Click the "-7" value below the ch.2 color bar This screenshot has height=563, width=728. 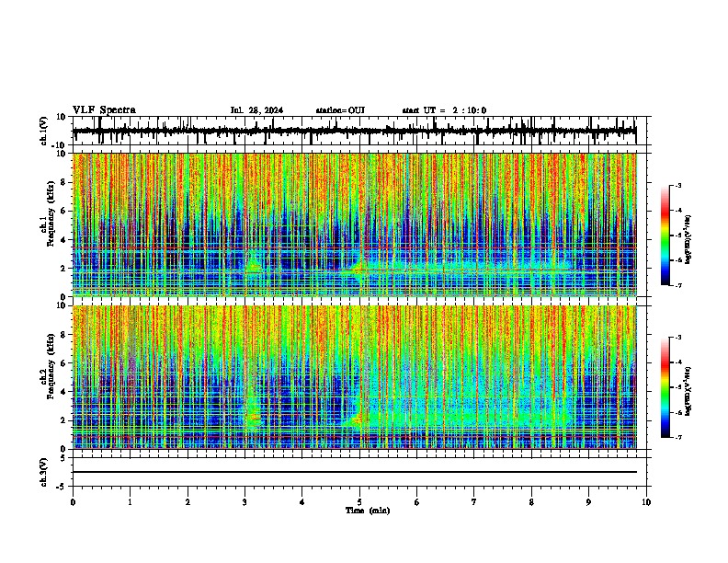678,437
